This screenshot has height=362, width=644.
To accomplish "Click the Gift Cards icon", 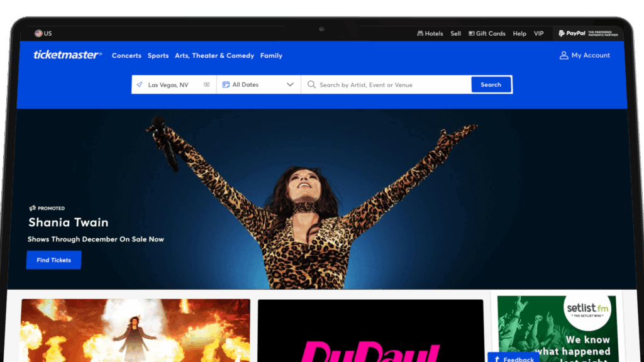I will [x=472, y=33].
